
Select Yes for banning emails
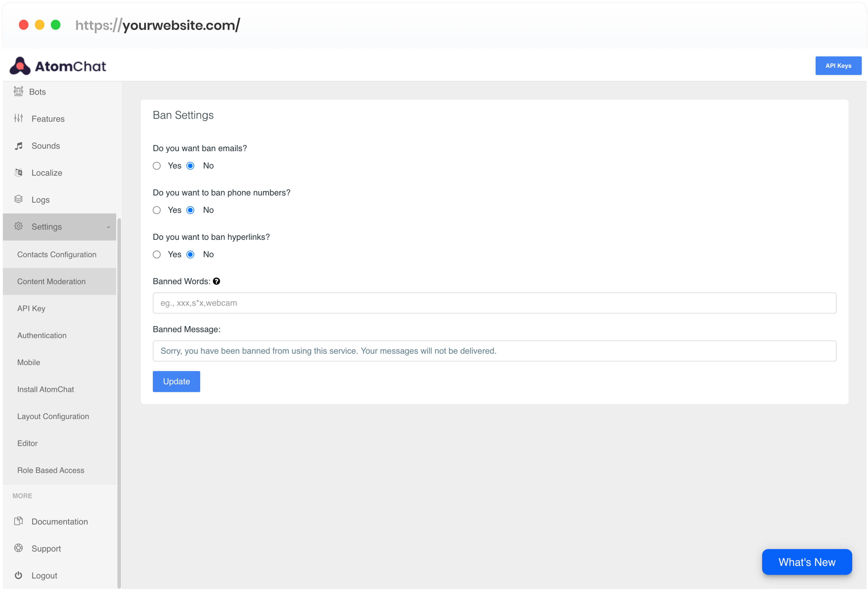157,166
